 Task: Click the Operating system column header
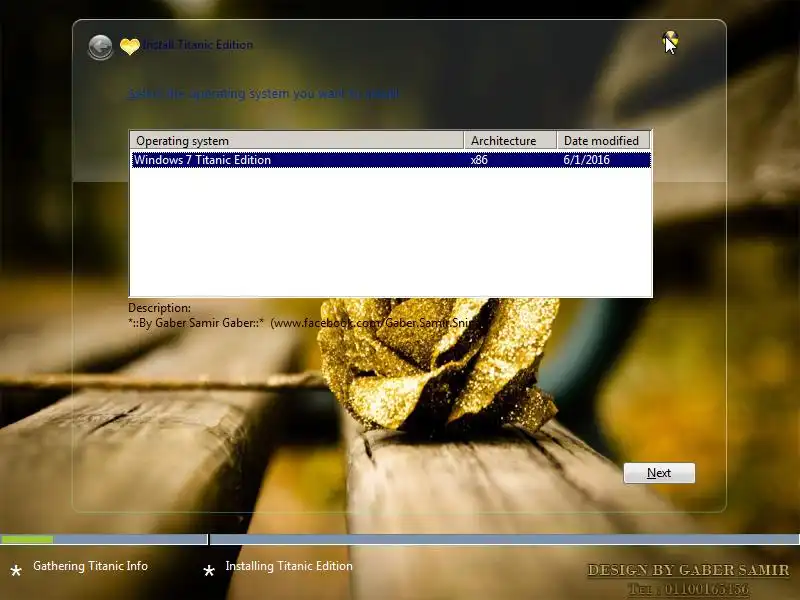(x=297, y=140)
